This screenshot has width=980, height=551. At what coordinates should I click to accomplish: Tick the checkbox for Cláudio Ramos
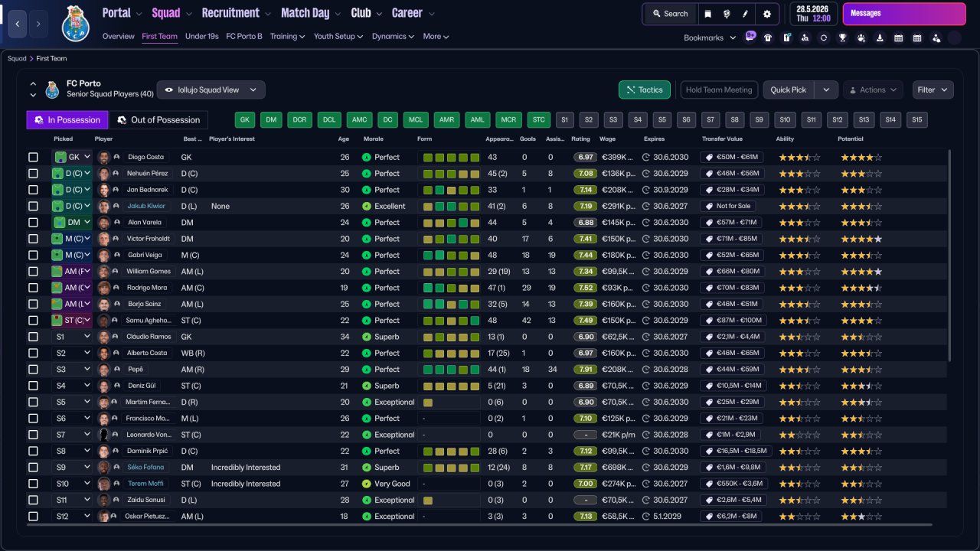[33, 337]
